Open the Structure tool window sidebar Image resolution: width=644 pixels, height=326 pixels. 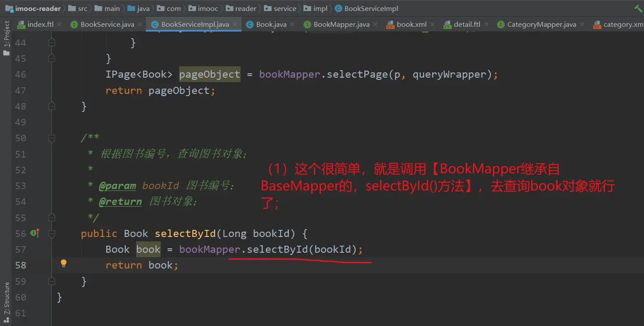(6, 298)
